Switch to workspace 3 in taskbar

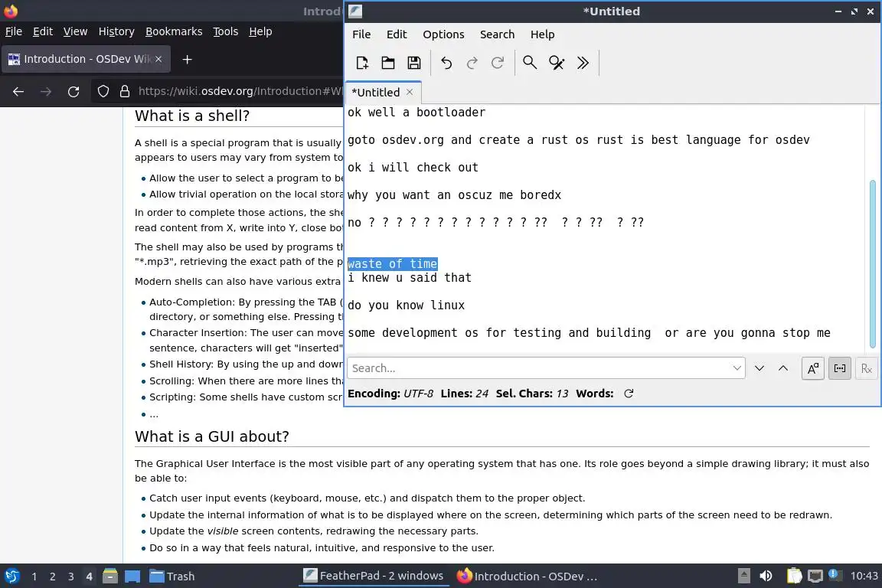71,577
